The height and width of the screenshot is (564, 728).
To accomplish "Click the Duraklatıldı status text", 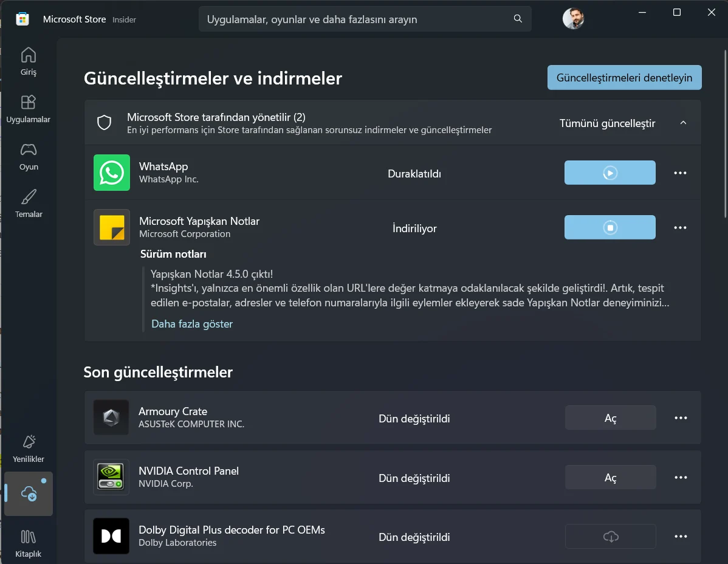I will tap(414, 174).
